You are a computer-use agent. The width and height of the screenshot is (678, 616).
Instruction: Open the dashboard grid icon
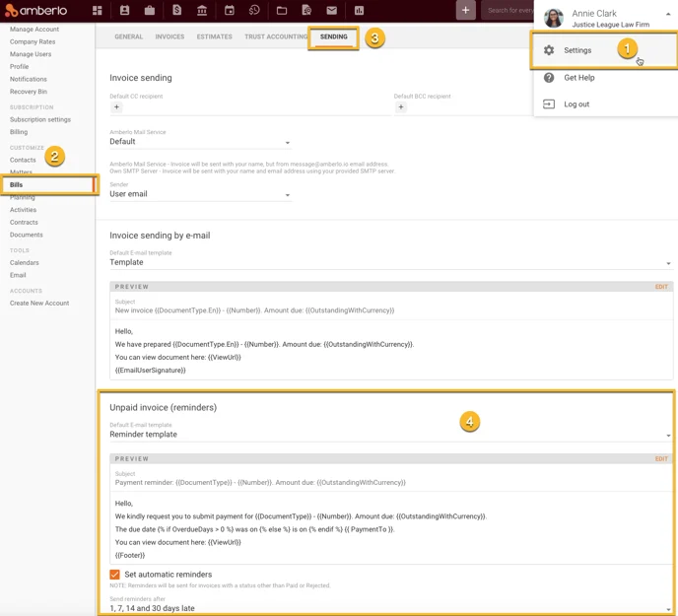[x=98, y=11]
